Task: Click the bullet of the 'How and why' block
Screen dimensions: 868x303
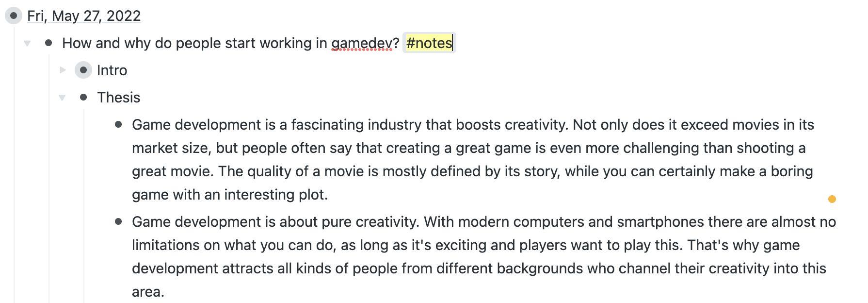Action: [x=48, y=43]
